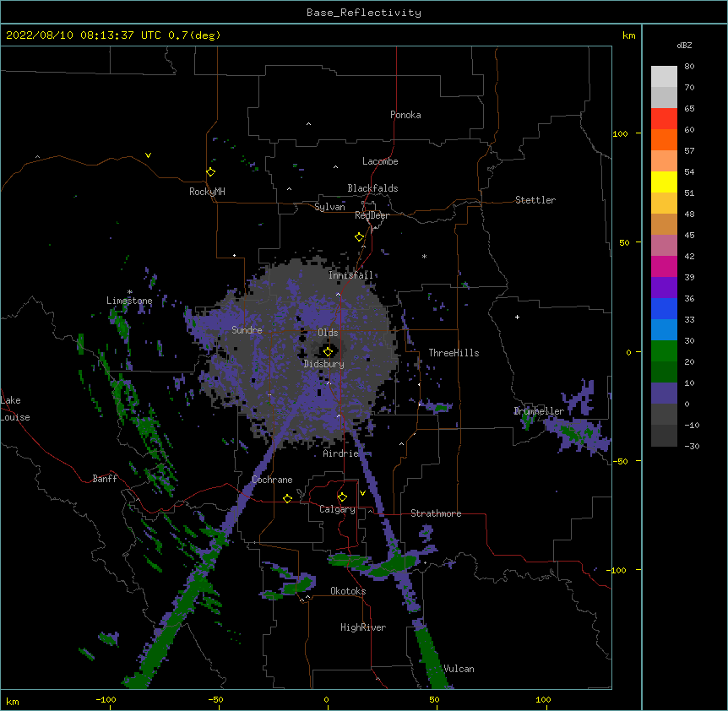Click the white asterisk marker above Limestone

point(130,292)
